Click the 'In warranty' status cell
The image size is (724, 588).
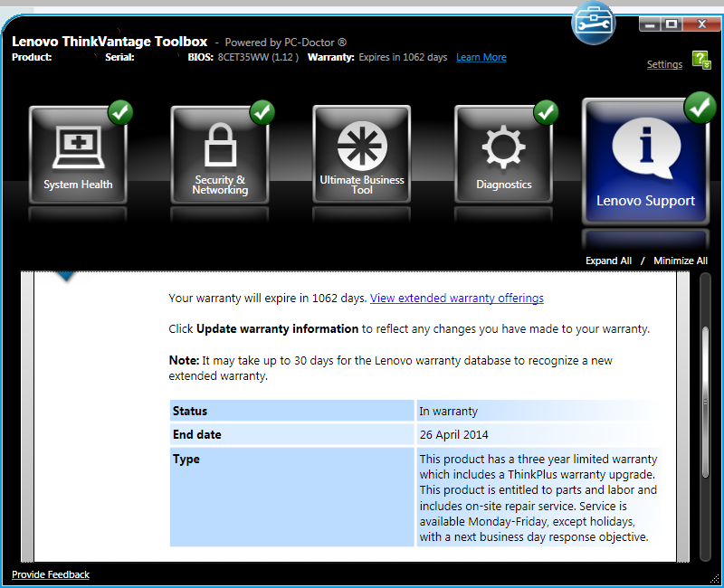click(x=538, y=411)
